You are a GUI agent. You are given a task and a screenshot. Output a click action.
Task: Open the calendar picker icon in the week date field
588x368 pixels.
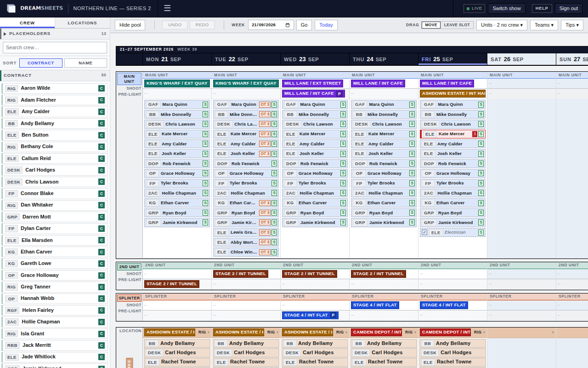click(x=288, y=25)
